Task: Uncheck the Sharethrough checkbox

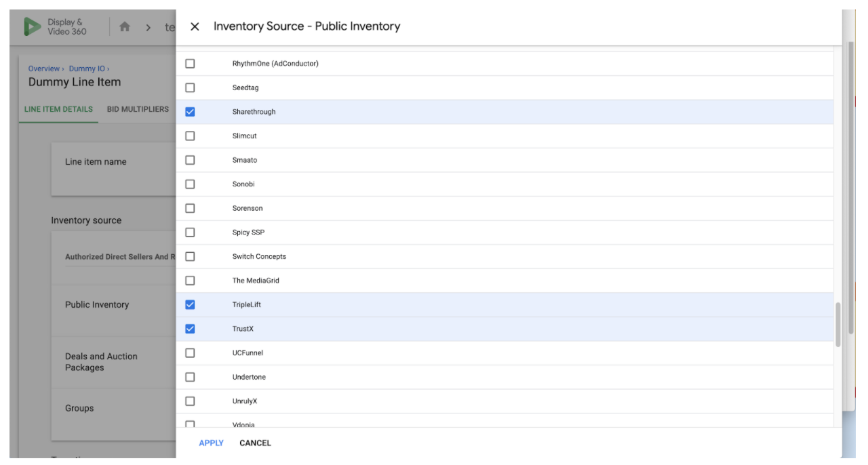Action: pos(190,112)
